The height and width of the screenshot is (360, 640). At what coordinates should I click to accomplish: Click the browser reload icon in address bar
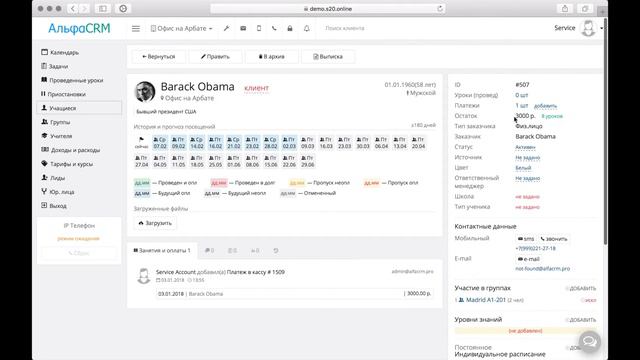[x=440, y=9]
